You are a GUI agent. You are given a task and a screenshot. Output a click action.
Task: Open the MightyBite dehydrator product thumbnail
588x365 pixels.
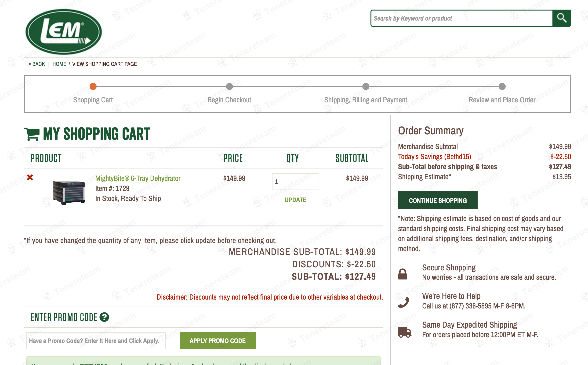click(69, 192)
